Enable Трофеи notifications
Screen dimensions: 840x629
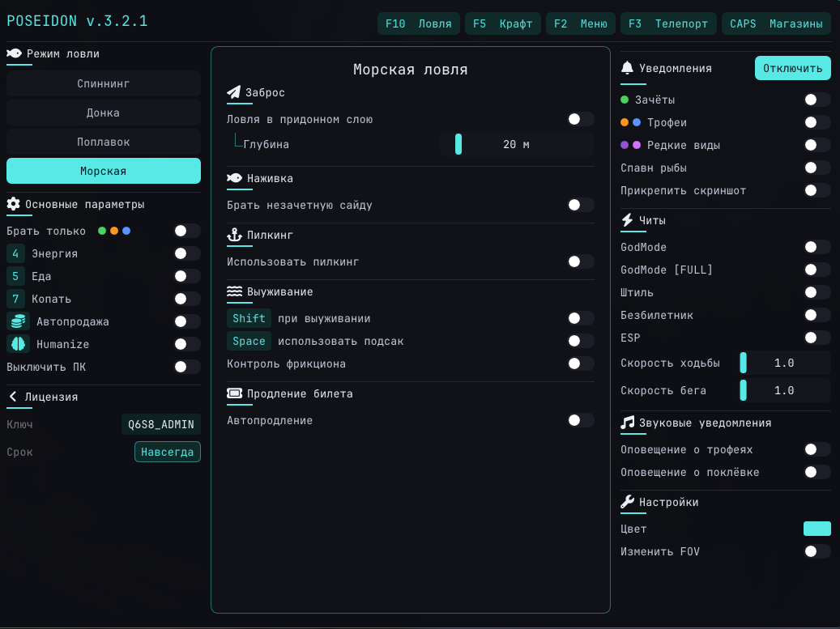coord(817,122)
